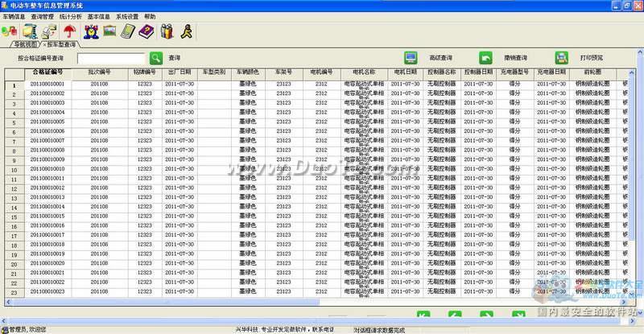Click the request-complete message in status bar
The image size is (644, 334).
click(379, 330)
